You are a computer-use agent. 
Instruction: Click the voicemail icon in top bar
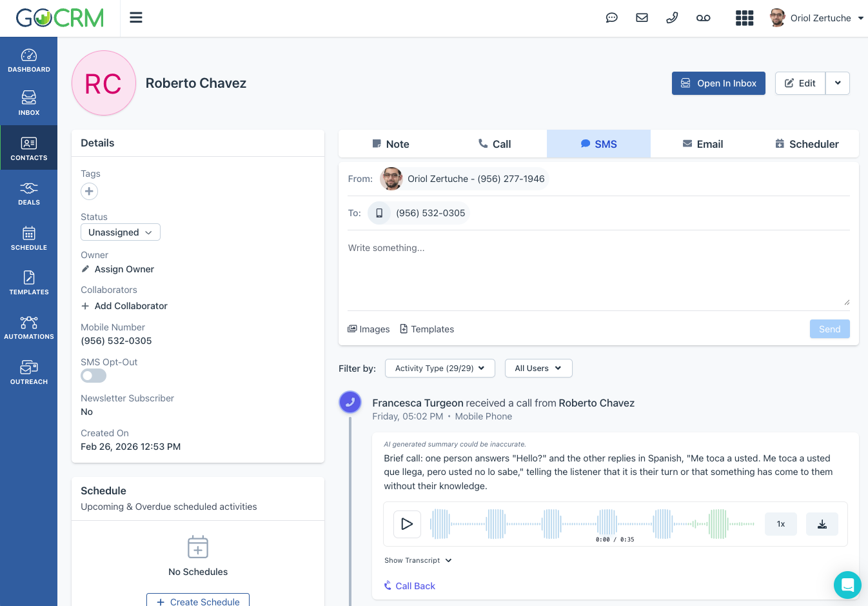(x=703, y=18)
